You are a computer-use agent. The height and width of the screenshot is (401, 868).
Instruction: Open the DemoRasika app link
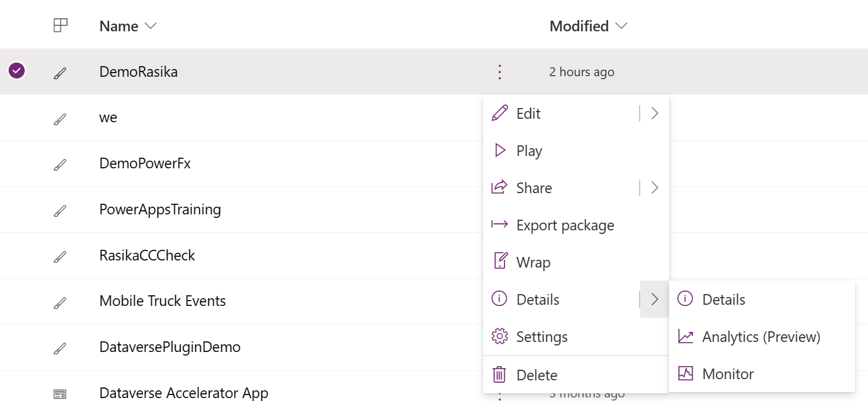click(x=139, y=71)
